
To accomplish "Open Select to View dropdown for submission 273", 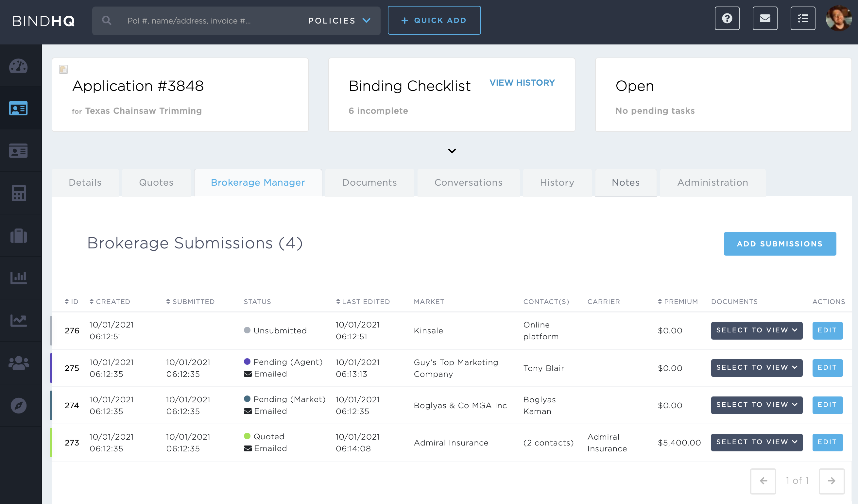I will coord(757,443).
